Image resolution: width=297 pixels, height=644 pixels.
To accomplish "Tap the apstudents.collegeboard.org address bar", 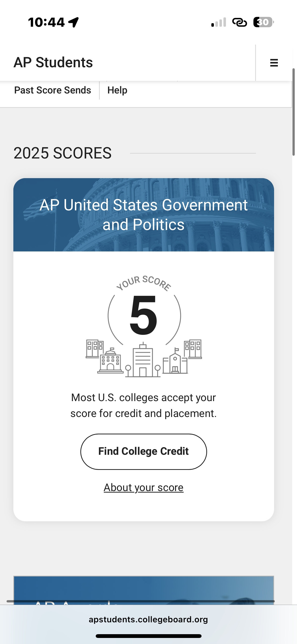I will click(148, 619).
